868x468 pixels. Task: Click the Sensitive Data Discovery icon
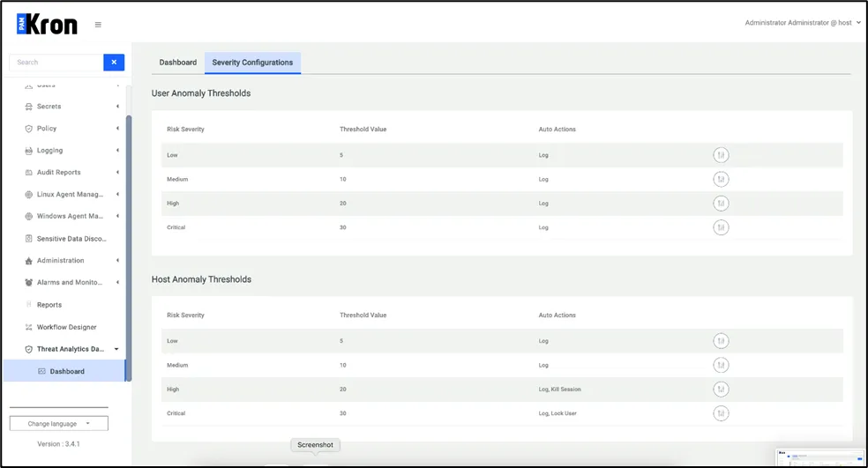pyautogui.click(x=29, y=239)
